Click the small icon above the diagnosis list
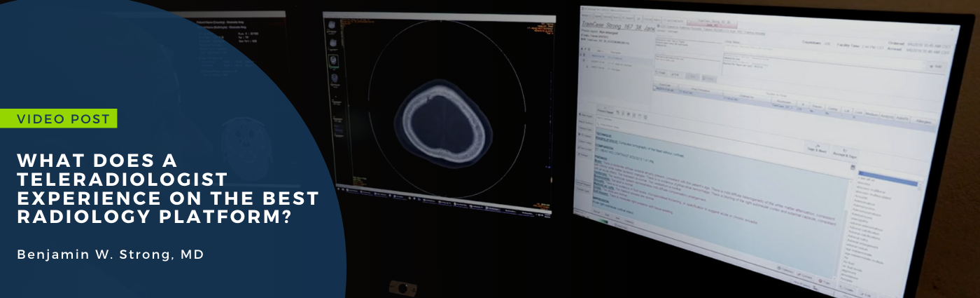The height and width of the screenshot is (298, 980). (x=853, y=168)
